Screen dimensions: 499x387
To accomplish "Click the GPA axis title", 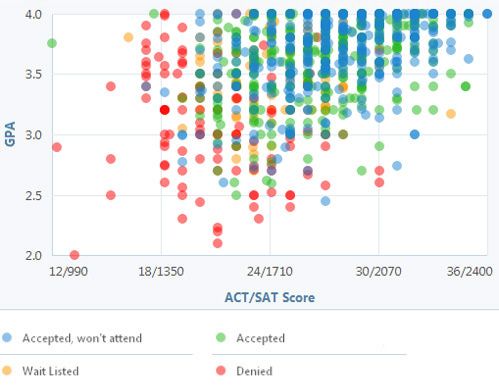I will coord(10,134).
